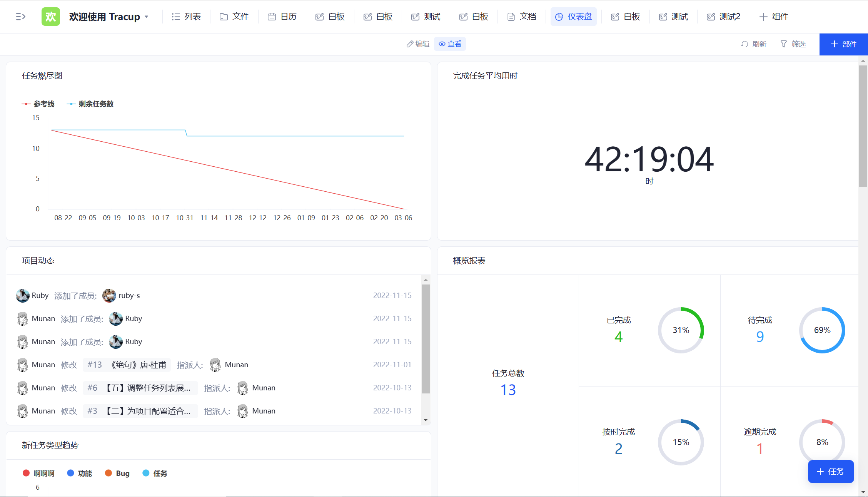Click Ruby's avatar in the first activity row
Viewport: 868px width, 497px height.
coord(23,296)
